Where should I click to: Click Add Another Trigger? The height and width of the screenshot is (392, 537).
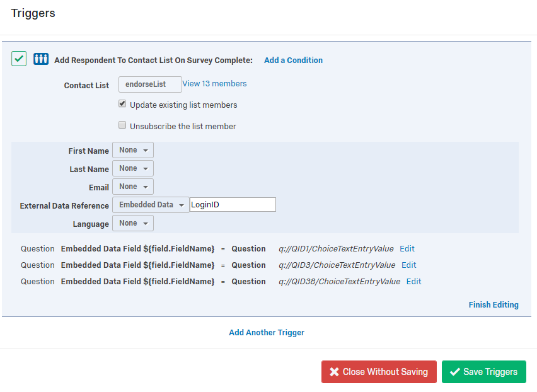pyautogui.click(x=267, y=332)
